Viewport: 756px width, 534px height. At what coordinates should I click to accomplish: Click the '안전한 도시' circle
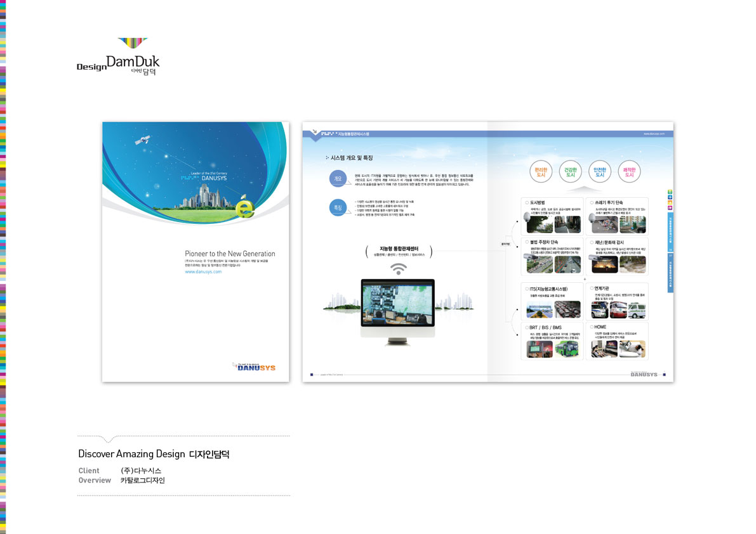[x=600, y=172]
